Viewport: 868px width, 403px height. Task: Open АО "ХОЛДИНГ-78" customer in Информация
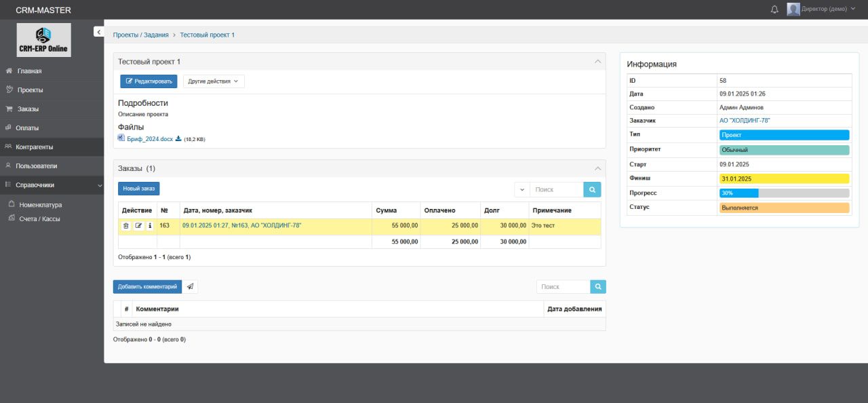745,121
